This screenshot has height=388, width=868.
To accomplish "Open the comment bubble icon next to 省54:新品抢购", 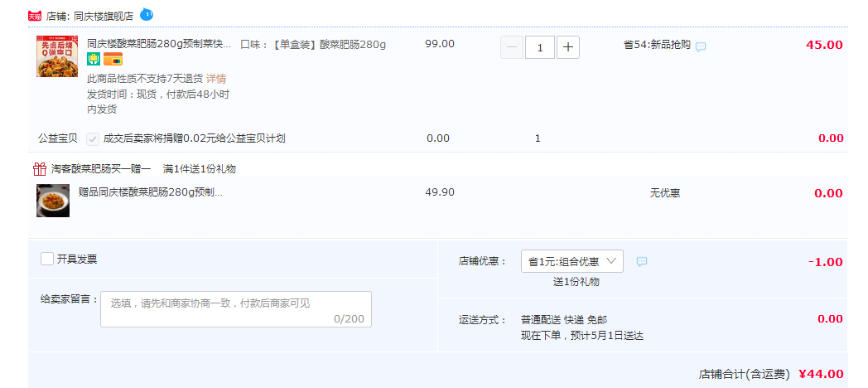I will tap(701, 47).
